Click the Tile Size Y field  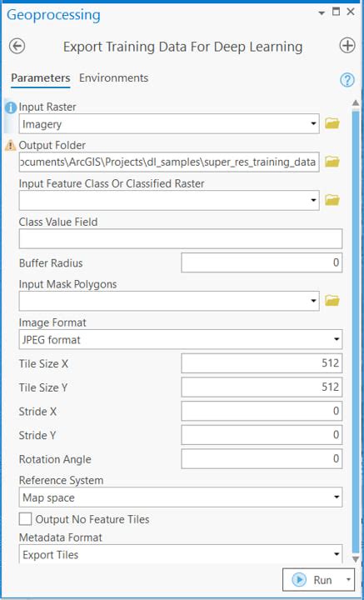click(x=262, y=387)
